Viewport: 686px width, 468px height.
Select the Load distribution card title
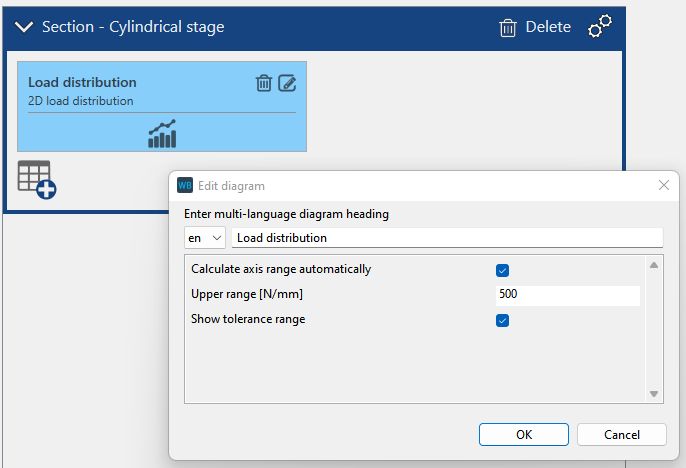coord(82,83)
